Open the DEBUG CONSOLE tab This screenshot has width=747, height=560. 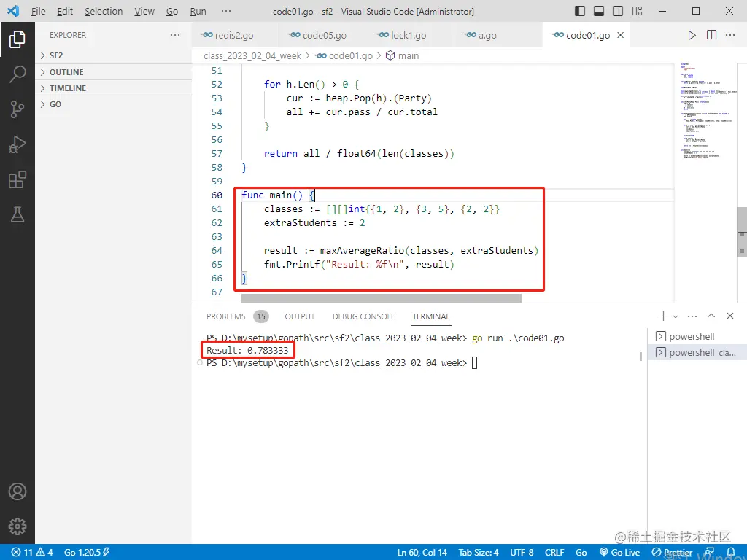click(x=364, y=316)
